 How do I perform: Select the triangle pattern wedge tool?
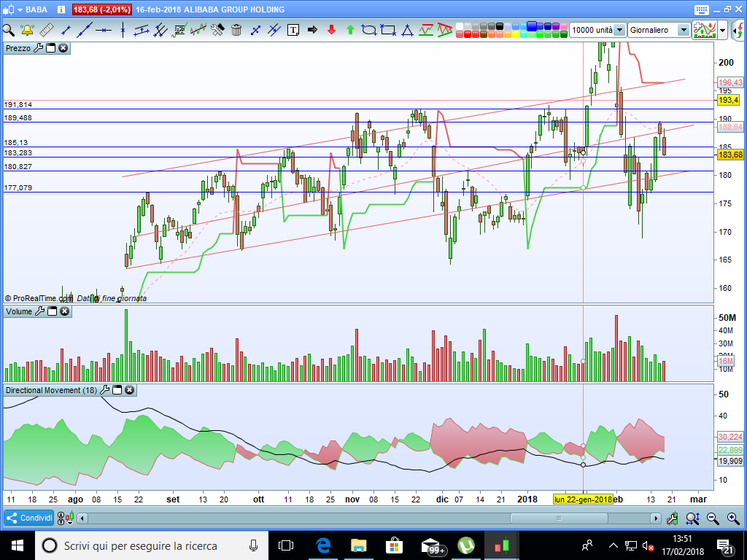444,30
